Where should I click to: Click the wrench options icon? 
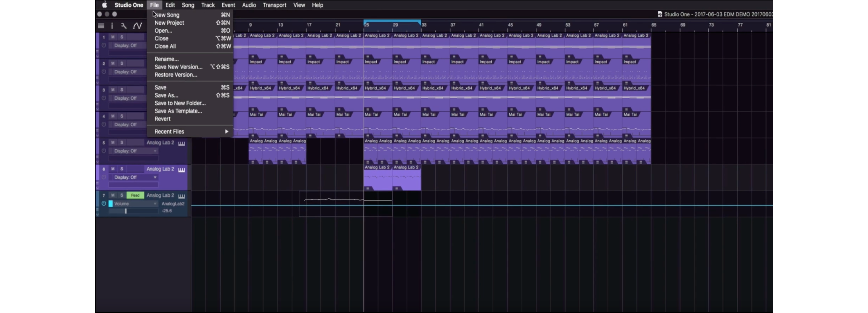click(x=123, y=26)
